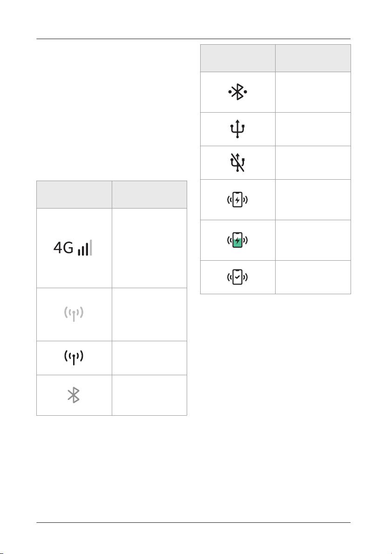The height and width of the screenshot is (554, 392).
Task: Select the empty cell beside checkmark phone icon
Action: click(x=313, y=277)
